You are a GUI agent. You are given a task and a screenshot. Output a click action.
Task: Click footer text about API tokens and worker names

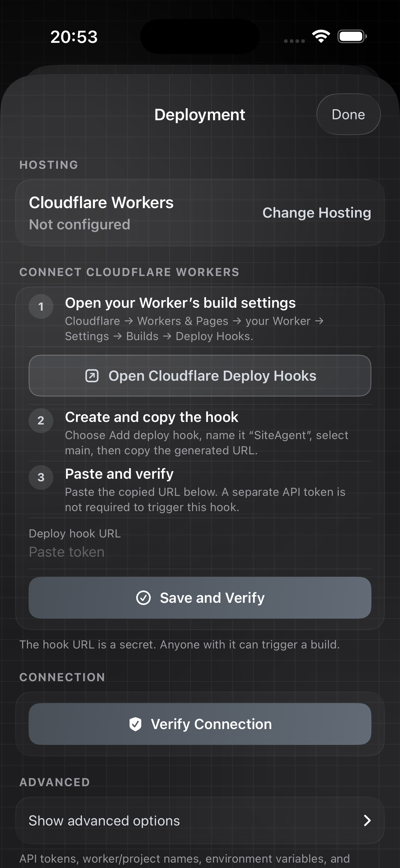[x=184, y=858]
